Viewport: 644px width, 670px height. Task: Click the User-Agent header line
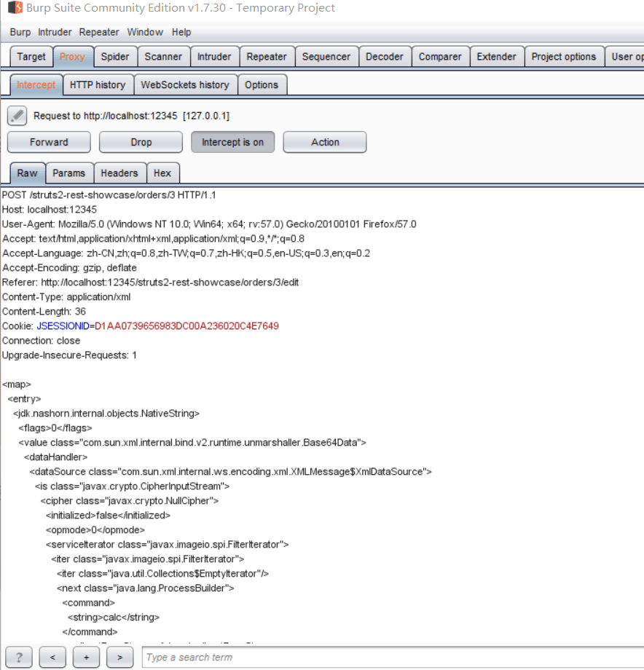coord(209,224)
